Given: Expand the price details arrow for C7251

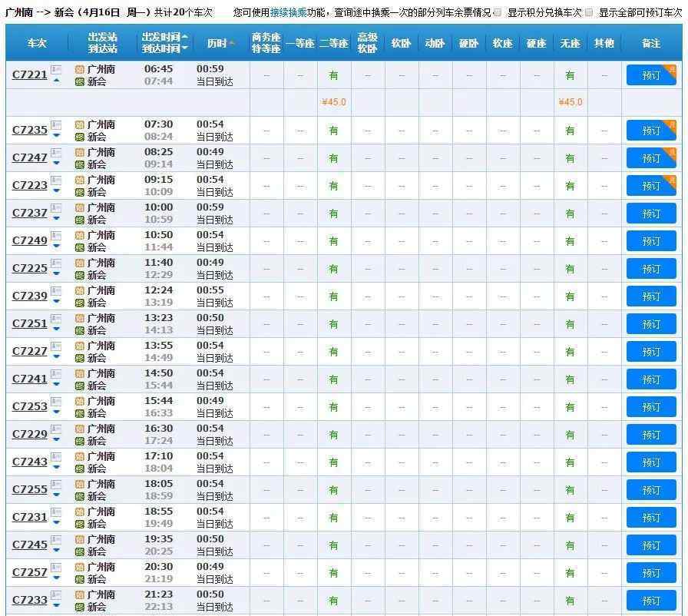Looking at the screenshot, I should [x=56, y=329].
